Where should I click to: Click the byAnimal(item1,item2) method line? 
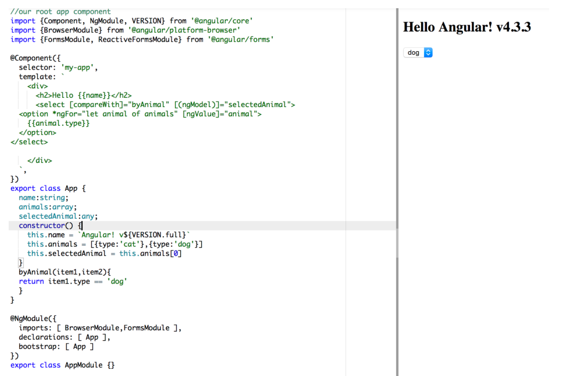pos(64,272)
